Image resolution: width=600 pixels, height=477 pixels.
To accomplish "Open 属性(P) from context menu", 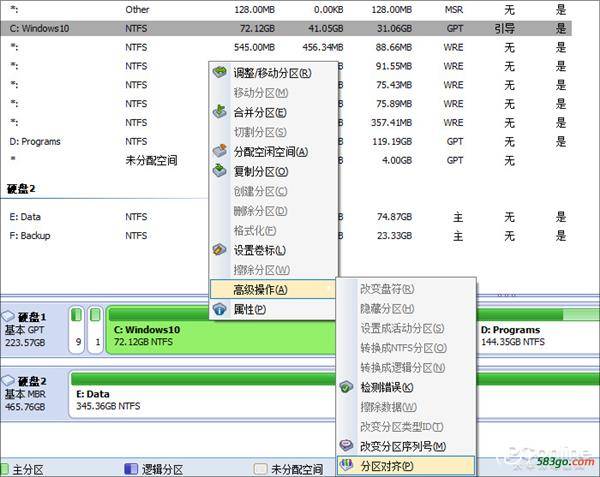I will pyautogui.click(x=273, y=309).
